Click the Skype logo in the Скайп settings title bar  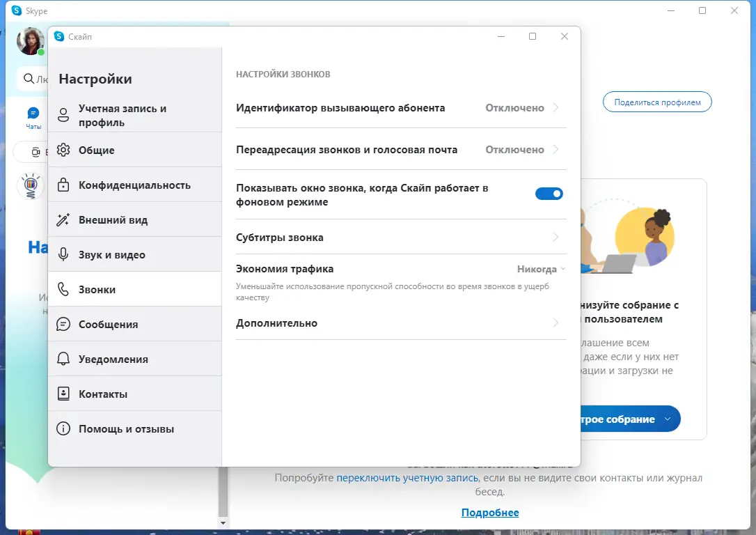point(58,36)
